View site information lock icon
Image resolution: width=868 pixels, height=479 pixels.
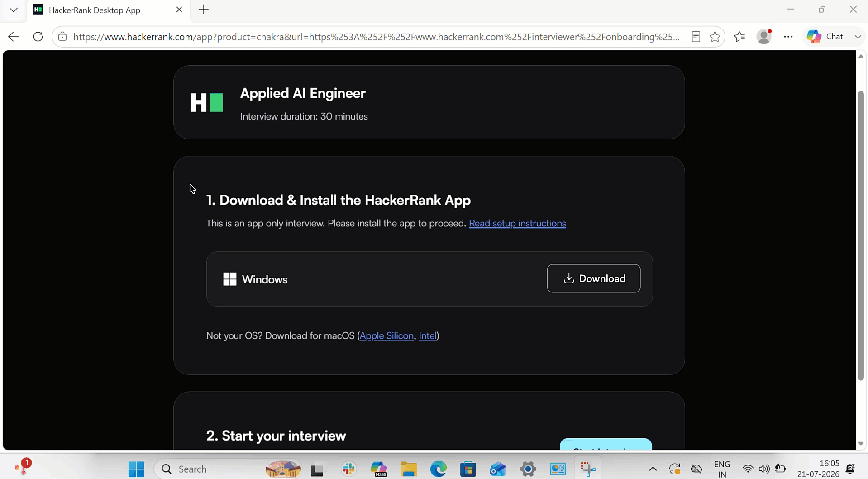[x=62, y=37]
